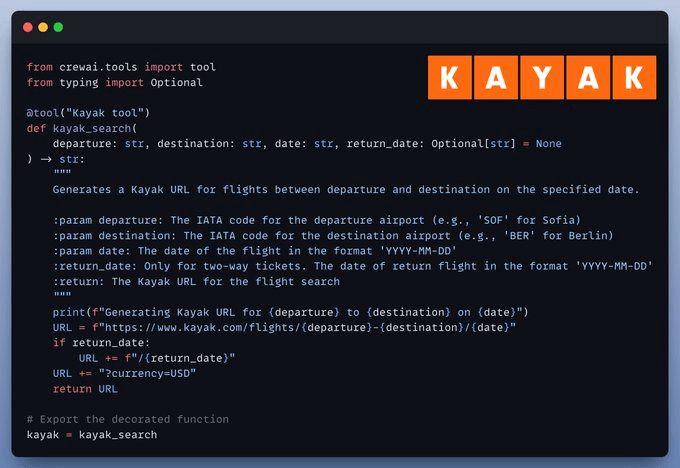Click the ') → str:' return annotation line
Screen dimensions: 680x468
tap(56, 159)
